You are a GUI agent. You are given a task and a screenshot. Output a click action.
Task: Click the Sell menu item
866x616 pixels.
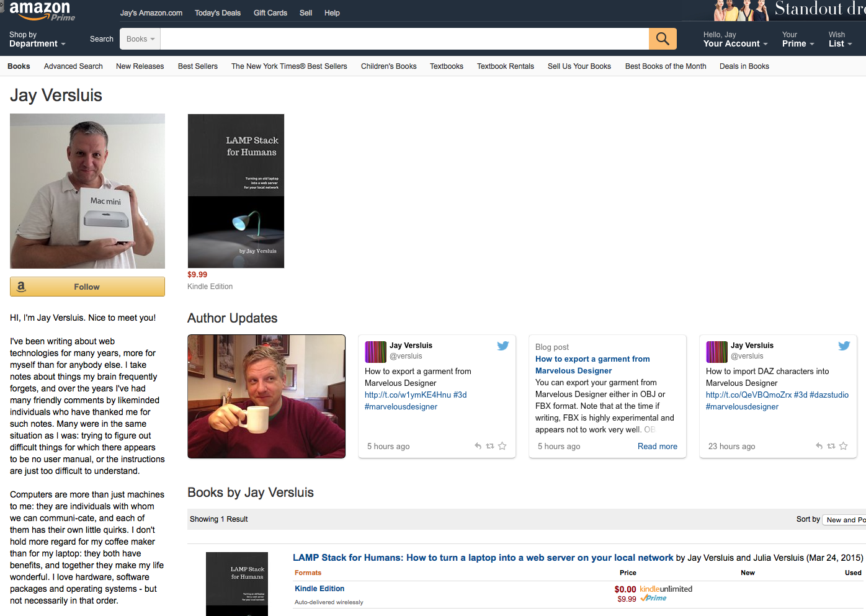click(306, 13)
